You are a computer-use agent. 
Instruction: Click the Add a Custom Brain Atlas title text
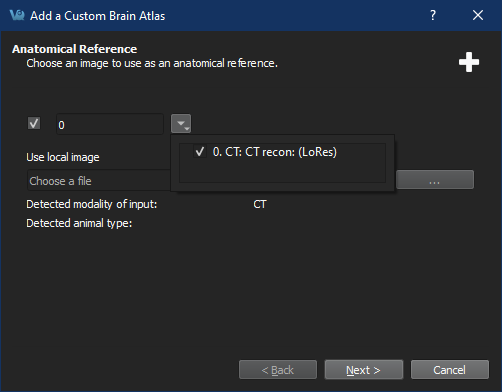98,16
